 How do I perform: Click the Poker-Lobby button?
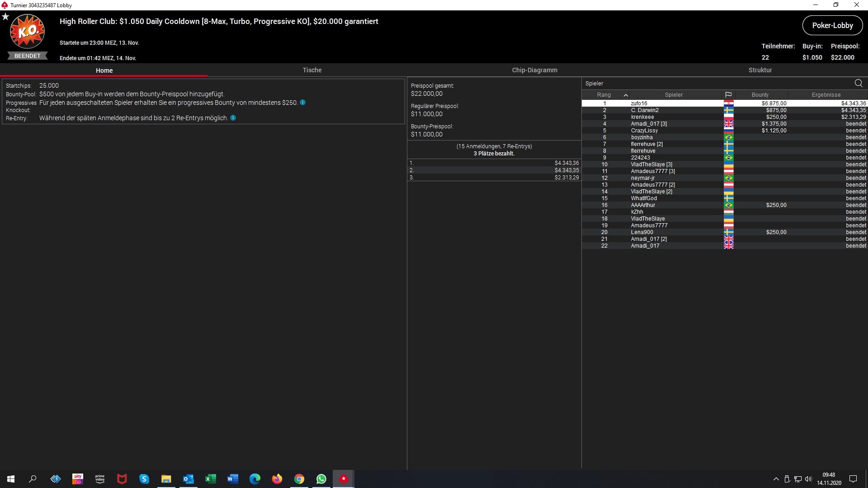coord(832,25)
